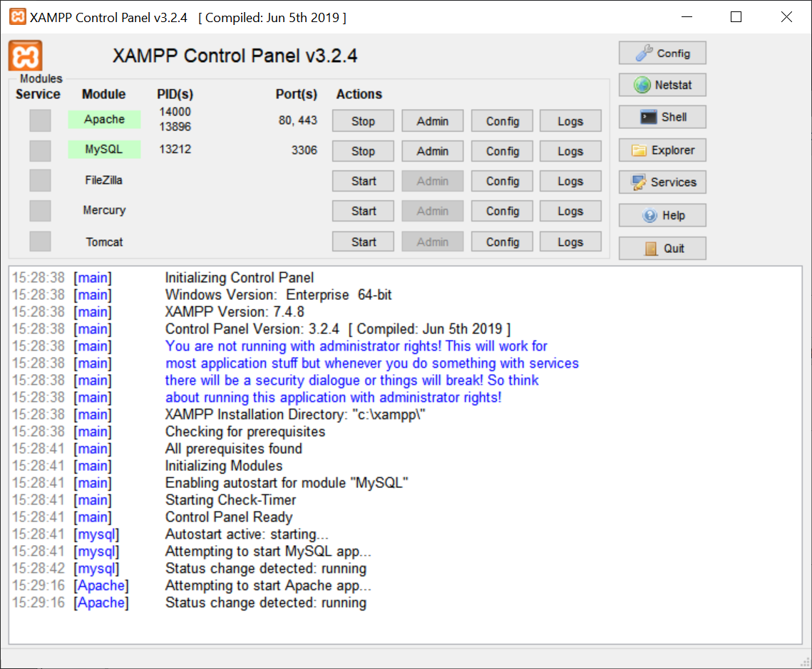Click the Actions column header

[x=359, y=94]
